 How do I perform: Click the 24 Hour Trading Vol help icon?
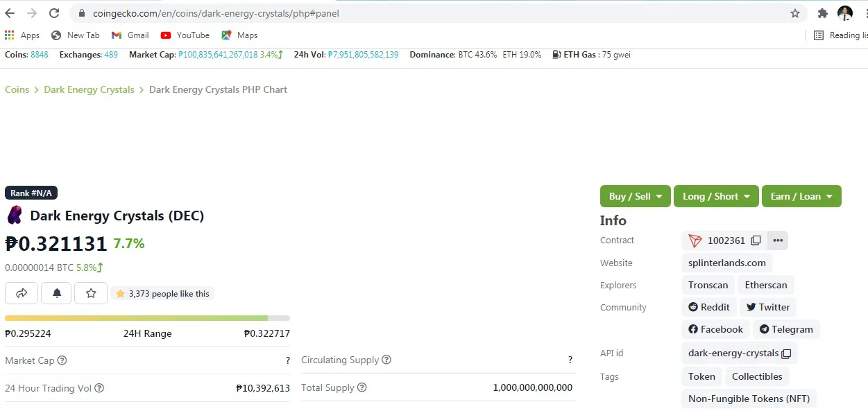[x=99, y=388]
